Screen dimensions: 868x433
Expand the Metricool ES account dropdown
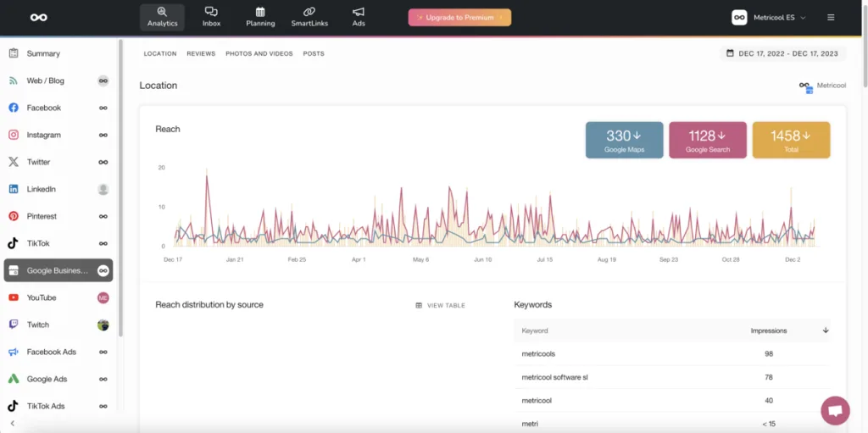click(x=769, y=17)
